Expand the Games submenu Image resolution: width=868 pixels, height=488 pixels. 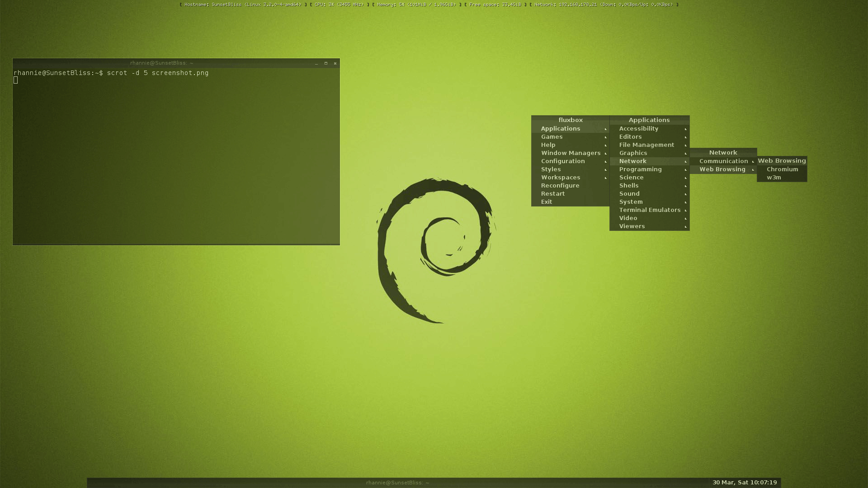click(552, 137)
